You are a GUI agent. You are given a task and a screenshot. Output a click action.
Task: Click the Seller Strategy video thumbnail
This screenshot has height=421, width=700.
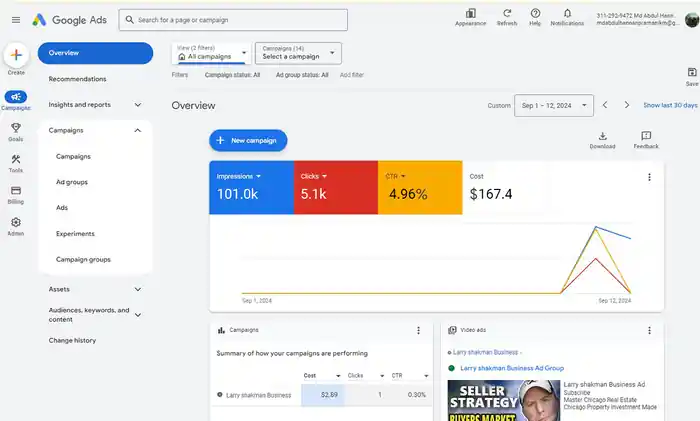pos(504,400)
